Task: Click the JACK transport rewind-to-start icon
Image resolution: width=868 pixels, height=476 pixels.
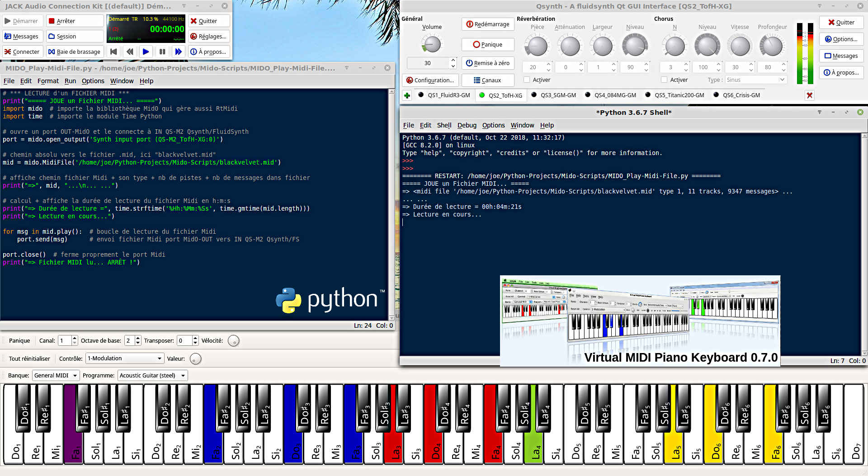Action: (113, 52)
